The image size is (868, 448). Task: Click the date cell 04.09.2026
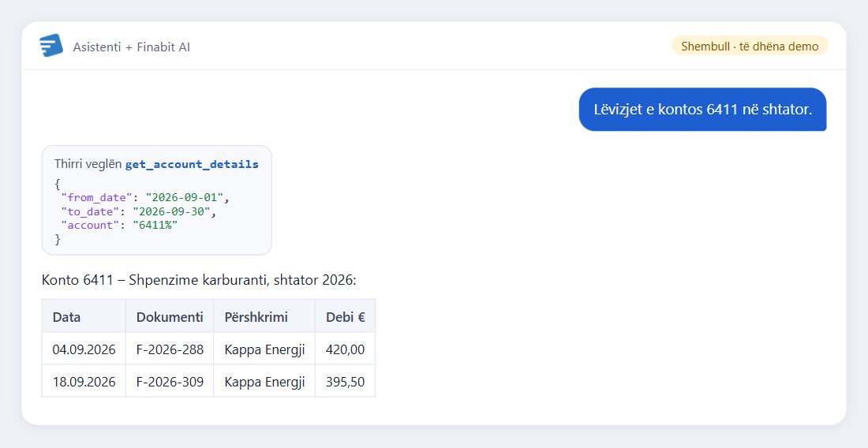[x=84, y=349]
